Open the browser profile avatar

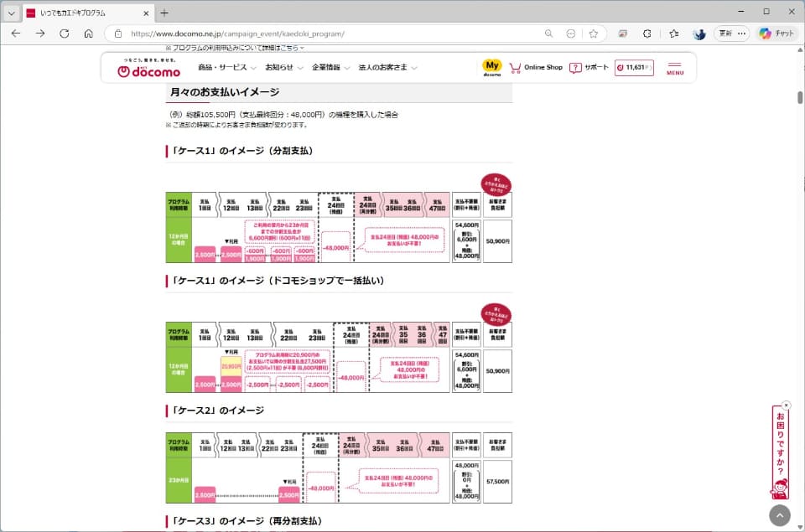pos(699,34)
